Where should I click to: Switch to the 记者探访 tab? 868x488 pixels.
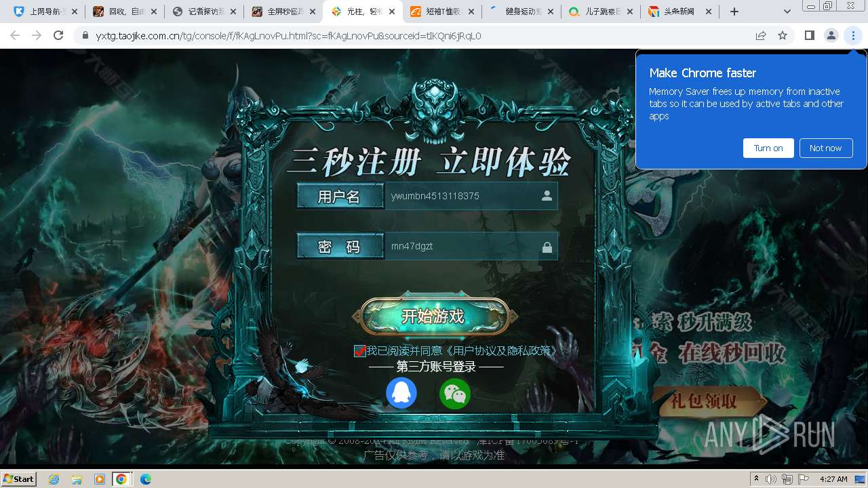tap(205, 12)
